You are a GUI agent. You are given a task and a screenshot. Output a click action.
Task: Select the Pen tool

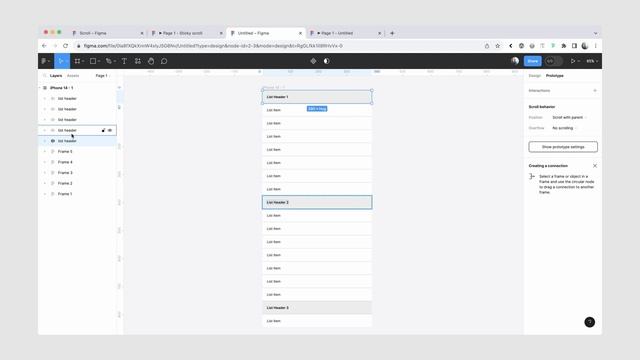coord(109,61)
